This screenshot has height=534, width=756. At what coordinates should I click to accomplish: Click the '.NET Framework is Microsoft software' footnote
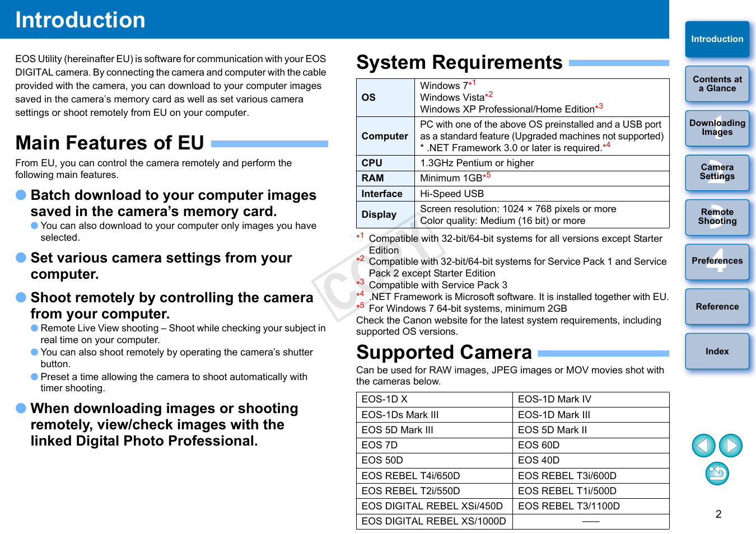point(519,297)
